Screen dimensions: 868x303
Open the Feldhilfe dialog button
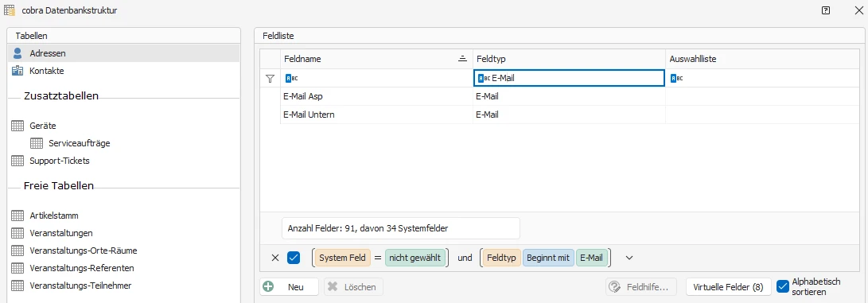pyautogui.click(x=641, y=287)
